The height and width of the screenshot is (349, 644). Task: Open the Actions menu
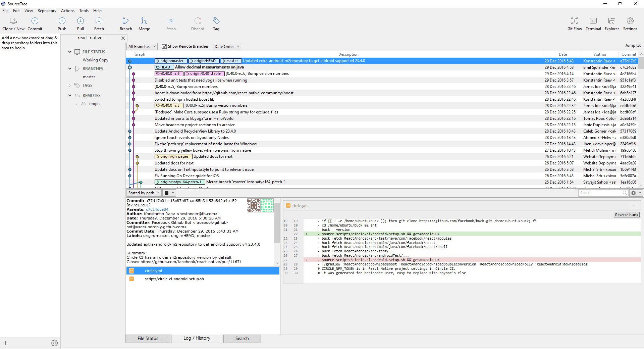click(x=68, y=11)
